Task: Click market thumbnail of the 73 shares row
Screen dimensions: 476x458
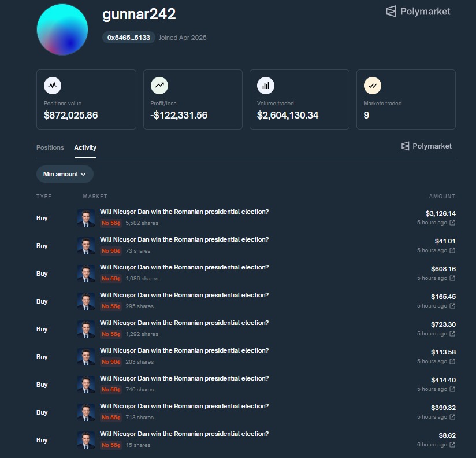Action: coord(86,246)
